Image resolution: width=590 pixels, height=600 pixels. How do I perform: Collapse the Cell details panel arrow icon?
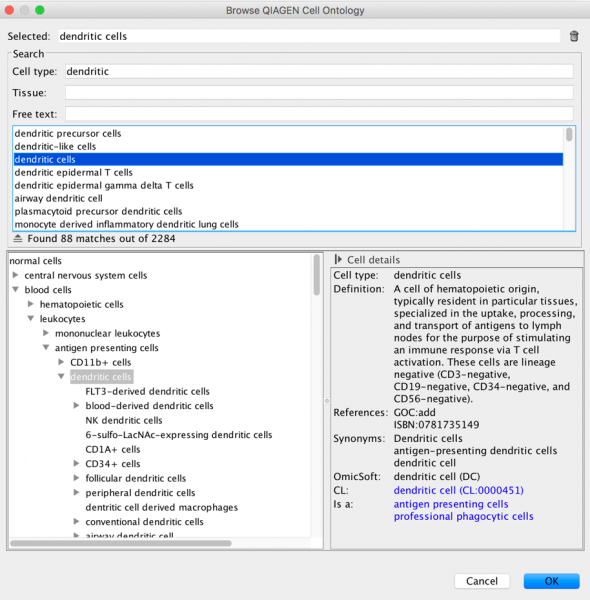click(x=338, y=259)
